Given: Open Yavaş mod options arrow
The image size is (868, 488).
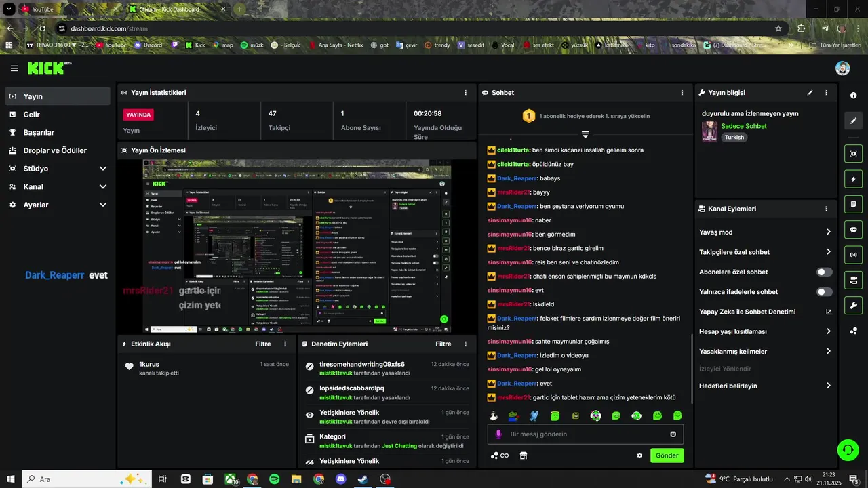Looking at the screenshot, I should [x=828, y=232].
